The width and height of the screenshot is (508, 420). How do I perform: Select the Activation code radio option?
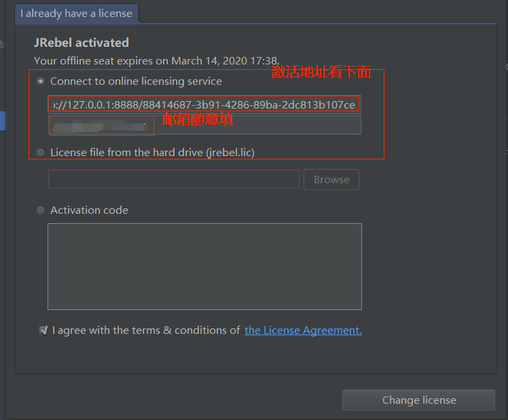click(41, 210)
